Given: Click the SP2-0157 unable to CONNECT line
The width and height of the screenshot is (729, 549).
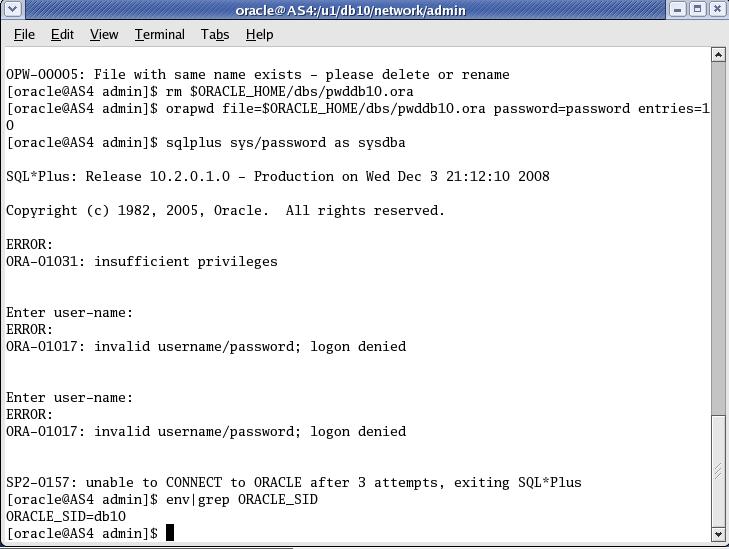Looking at the screenshot, I should [x=293, y=482].
